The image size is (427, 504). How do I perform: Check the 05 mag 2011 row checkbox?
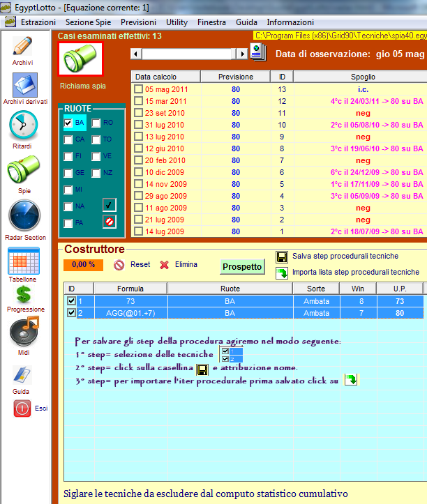click(138, 89)
